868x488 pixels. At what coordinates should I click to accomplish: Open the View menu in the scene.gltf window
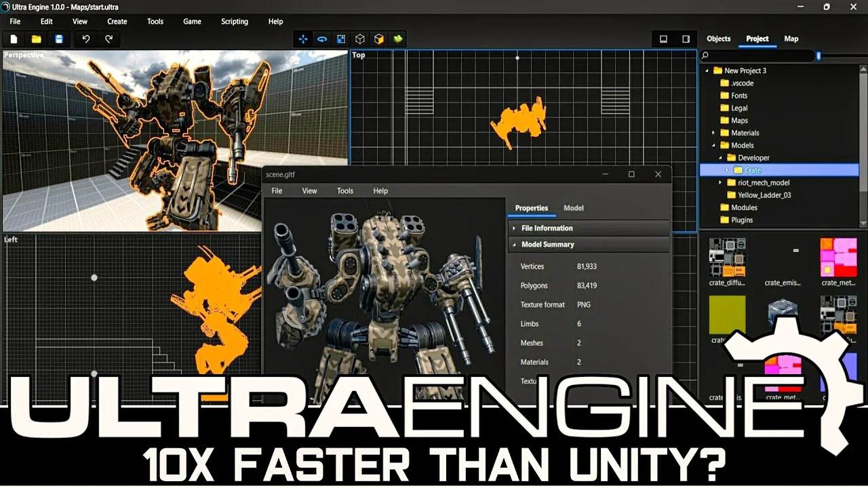click(309, 190)
